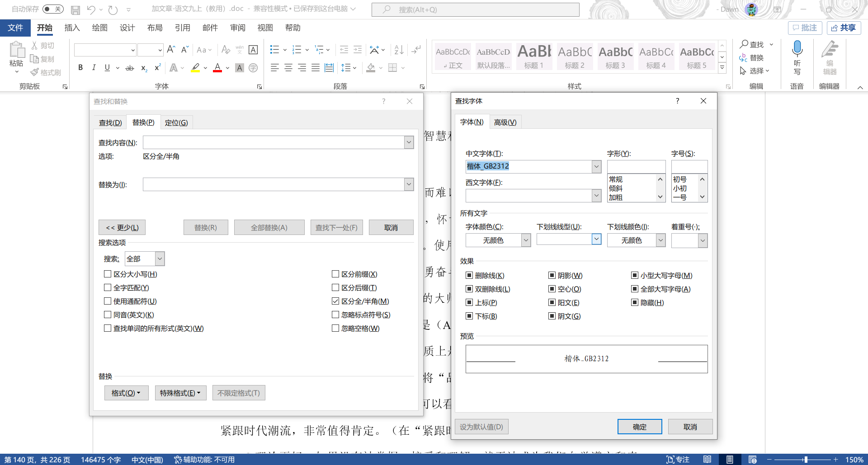Click the sort A-Z icon
The image size is (868, 465).
tap(399, 50)
